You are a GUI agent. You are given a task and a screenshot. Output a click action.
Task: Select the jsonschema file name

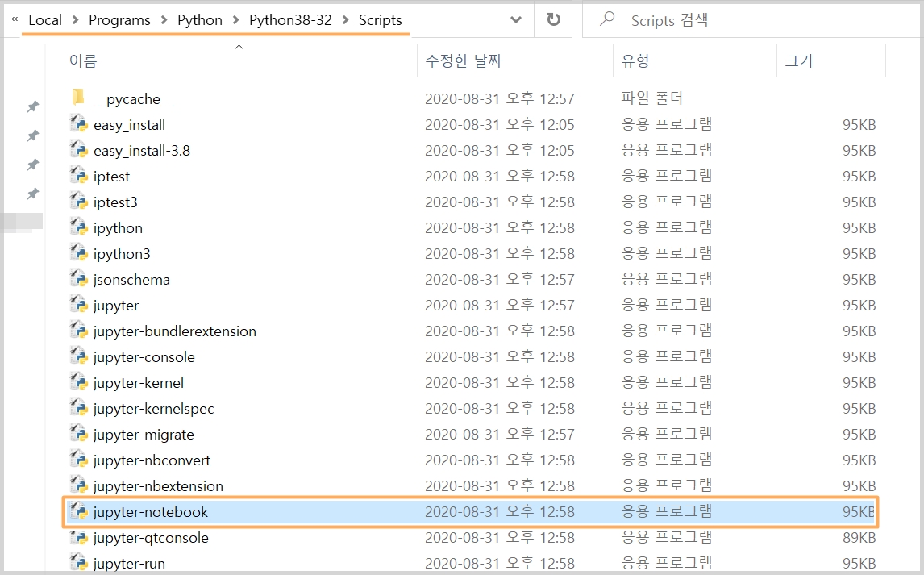131,280
